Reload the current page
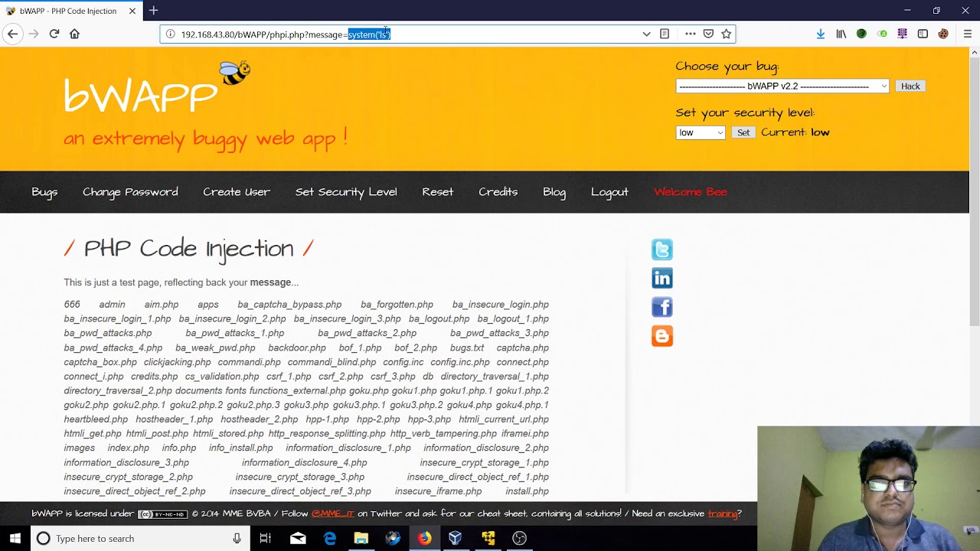This screenshot has height=551, width=980. click(x=54, y=34)
